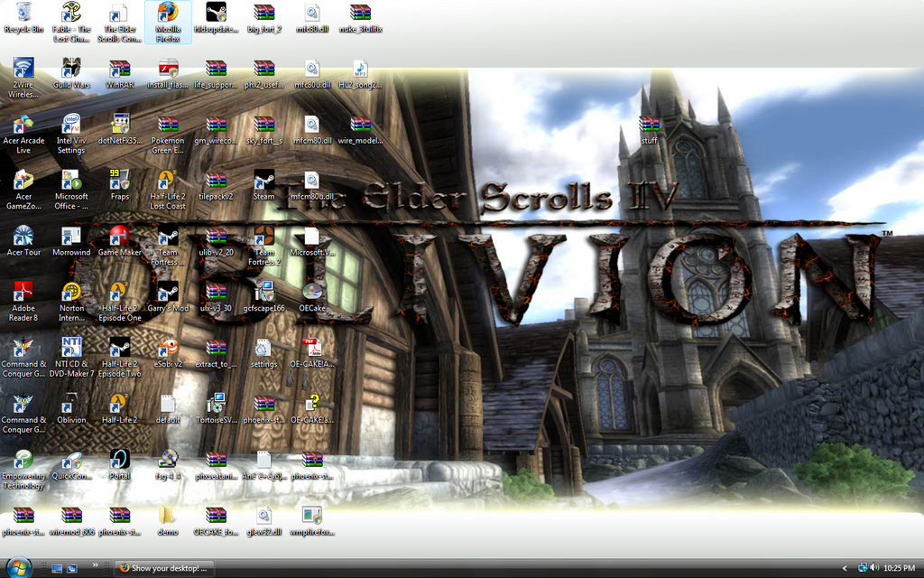The width and height of the screenshot is (924, 578).
Task: Open the Microsoft Office shortcut
Action: point(71,190)
